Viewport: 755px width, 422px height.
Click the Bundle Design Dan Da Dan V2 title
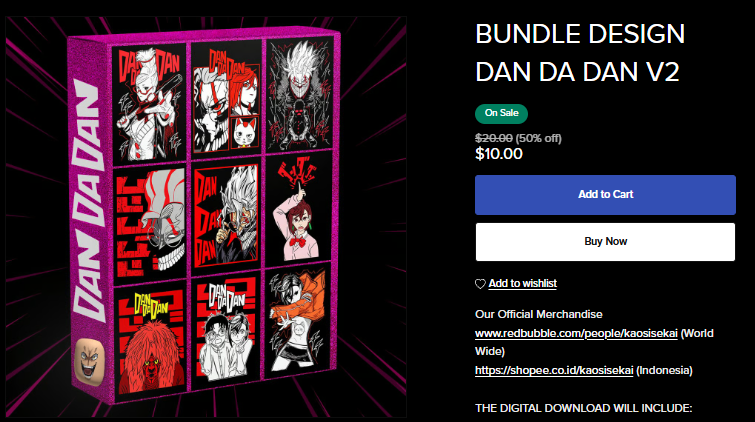tap(580, 53)
